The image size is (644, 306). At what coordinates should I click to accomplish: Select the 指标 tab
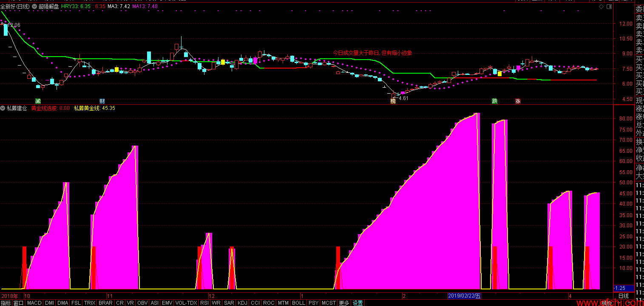click(x=6, y=303)
